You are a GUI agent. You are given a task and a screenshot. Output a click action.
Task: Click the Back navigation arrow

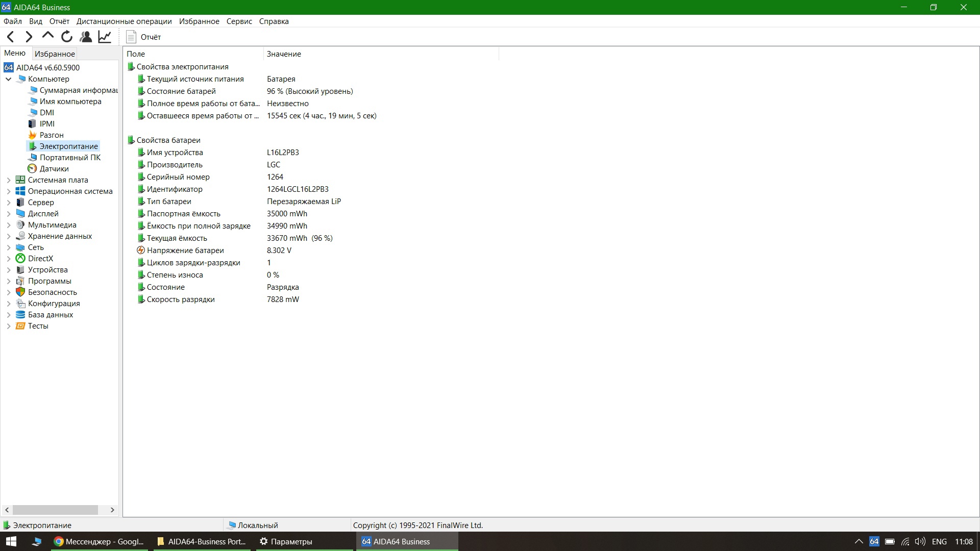(11, 37)
